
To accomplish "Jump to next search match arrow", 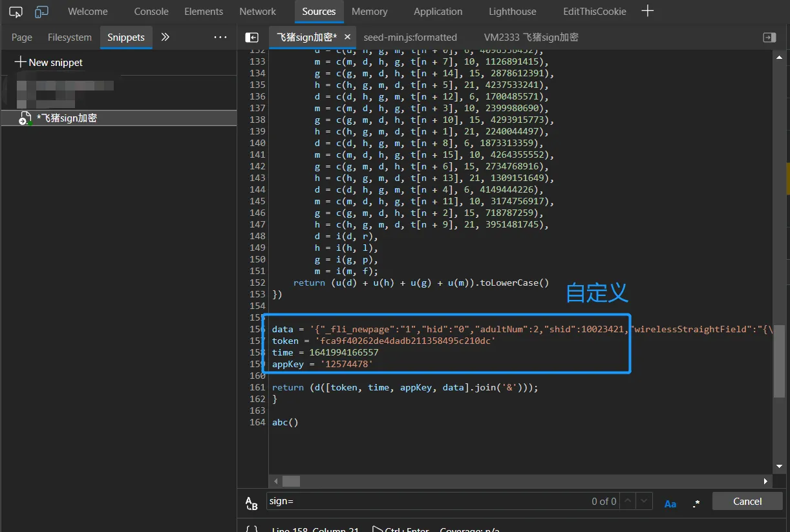I will point(644,501).
